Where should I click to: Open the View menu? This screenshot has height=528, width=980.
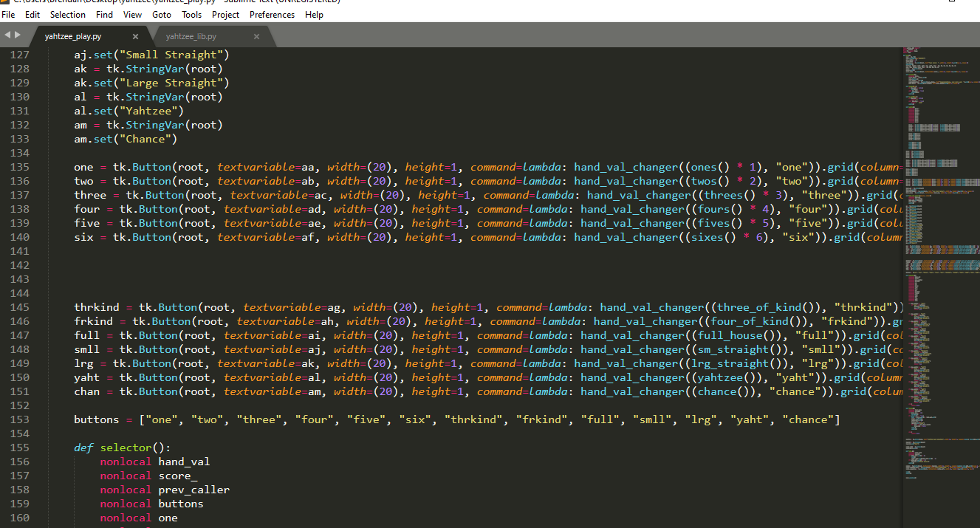(133, 14)
